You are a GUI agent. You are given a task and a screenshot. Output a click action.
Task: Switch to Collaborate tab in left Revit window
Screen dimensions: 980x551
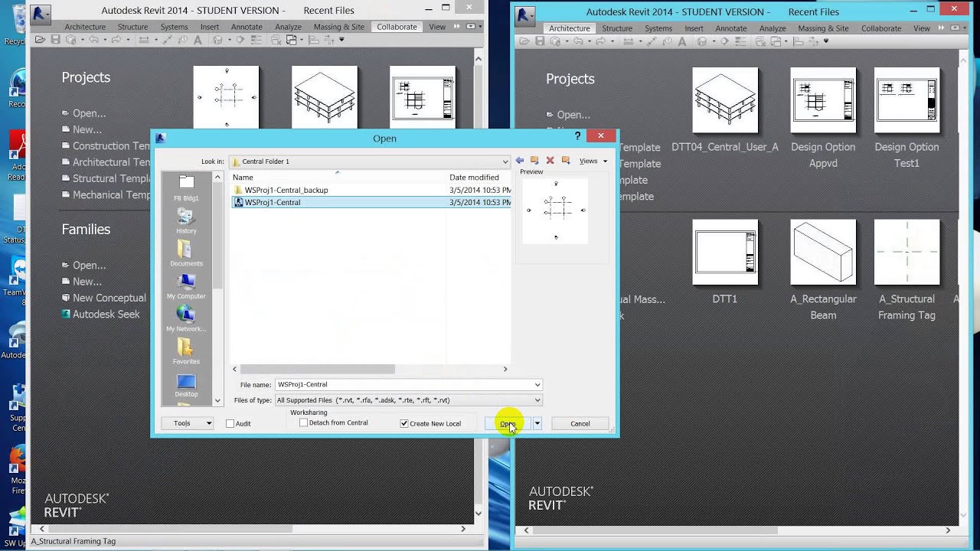point(397,27)
